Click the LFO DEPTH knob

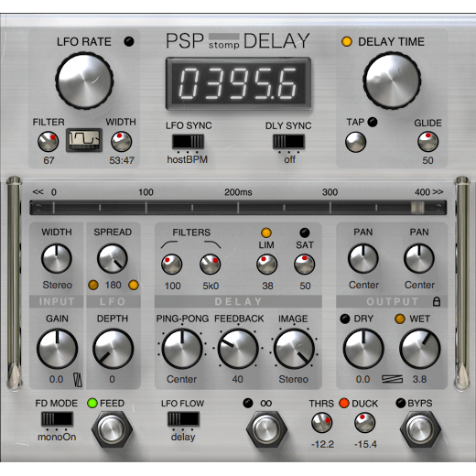pyautogui.click(x=114, y=349)
